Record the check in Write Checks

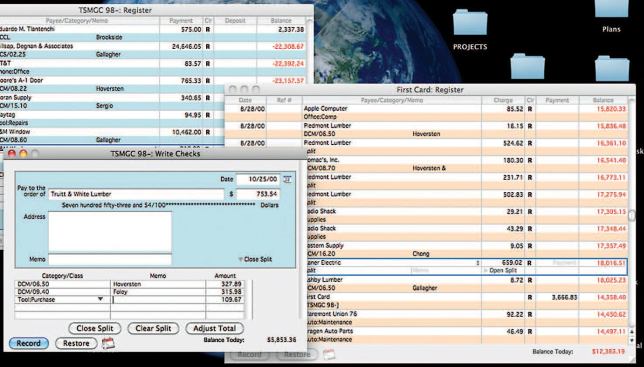click(28, 343)
